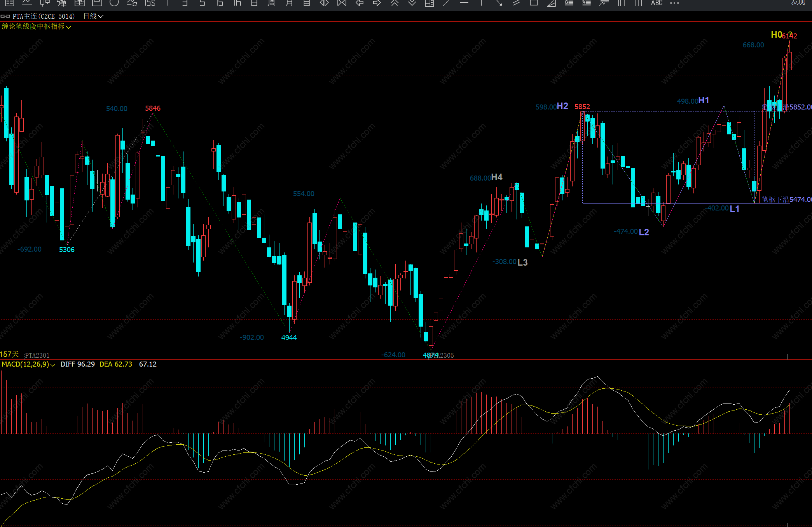Select the horizontal line drawing tool
Screen dimensions: 812x527
(464, 3)
